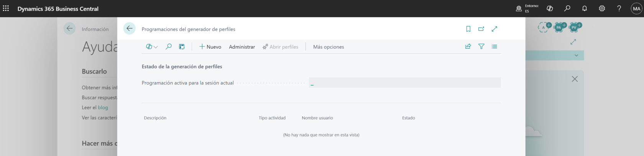Click the A hexagon profile badge
This screenshot has width=644, height=156.
point(544,27)
